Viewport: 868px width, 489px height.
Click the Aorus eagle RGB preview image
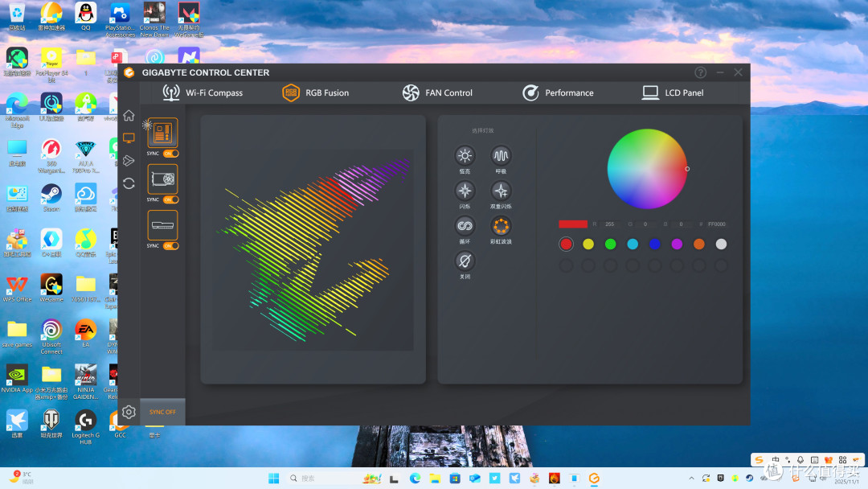tap(312, 249)
